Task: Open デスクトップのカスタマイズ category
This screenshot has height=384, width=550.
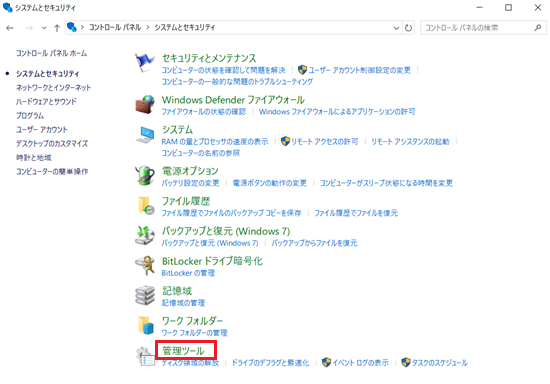Action: 52,143
